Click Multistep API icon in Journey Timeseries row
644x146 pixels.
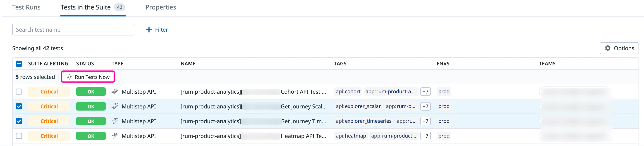tap(115, 121)
